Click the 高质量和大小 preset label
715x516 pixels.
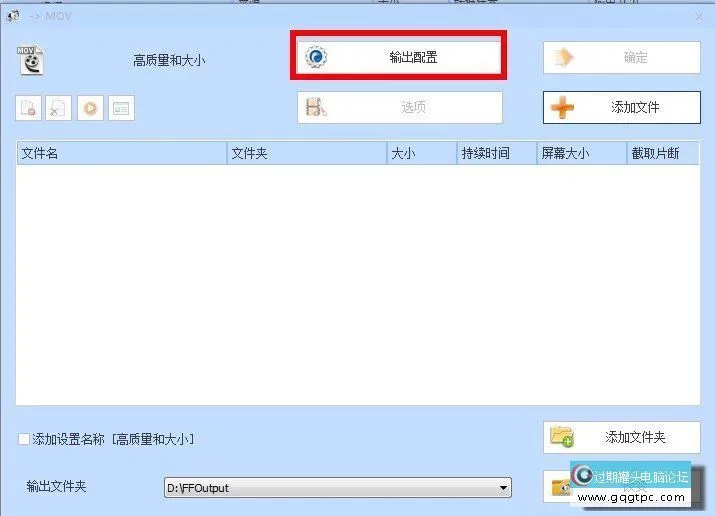[169, 60]
